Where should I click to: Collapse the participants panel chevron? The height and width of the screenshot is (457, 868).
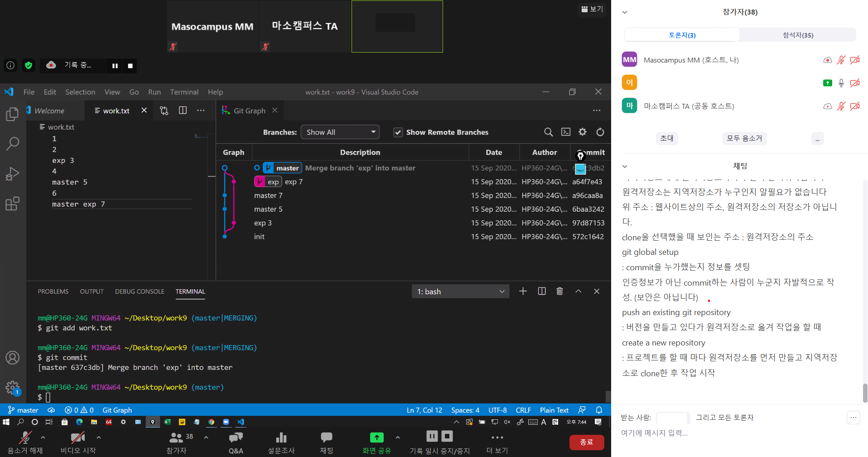coord(625,12)
